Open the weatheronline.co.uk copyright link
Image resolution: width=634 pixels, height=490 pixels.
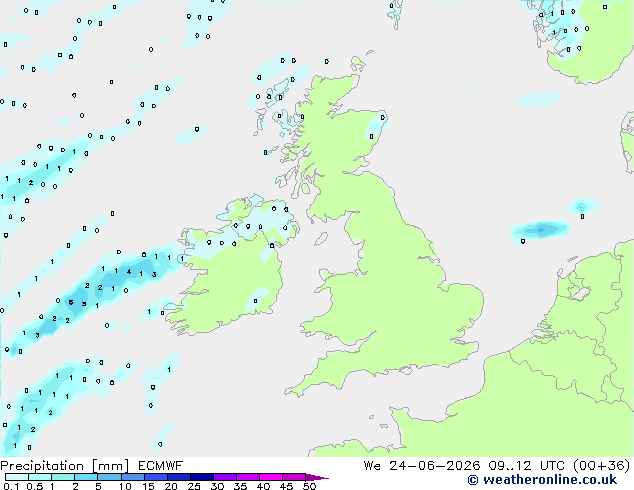point(542,480)
